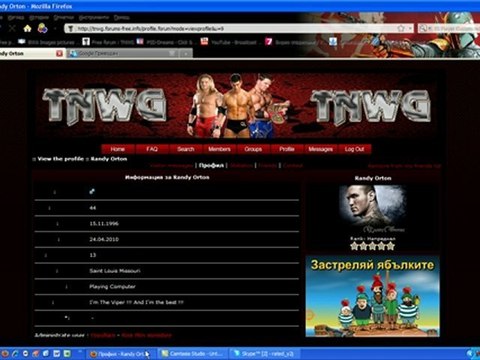Click the search engine magnifier icon
This screenshot has width=480, height=360.
(x=423, y=29)
